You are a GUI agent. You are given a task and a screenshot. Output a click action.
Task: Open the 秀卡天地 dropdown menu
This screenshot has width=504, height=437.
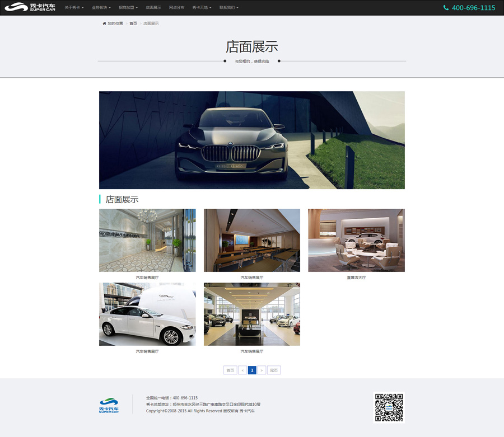click(x=202, y=7)
